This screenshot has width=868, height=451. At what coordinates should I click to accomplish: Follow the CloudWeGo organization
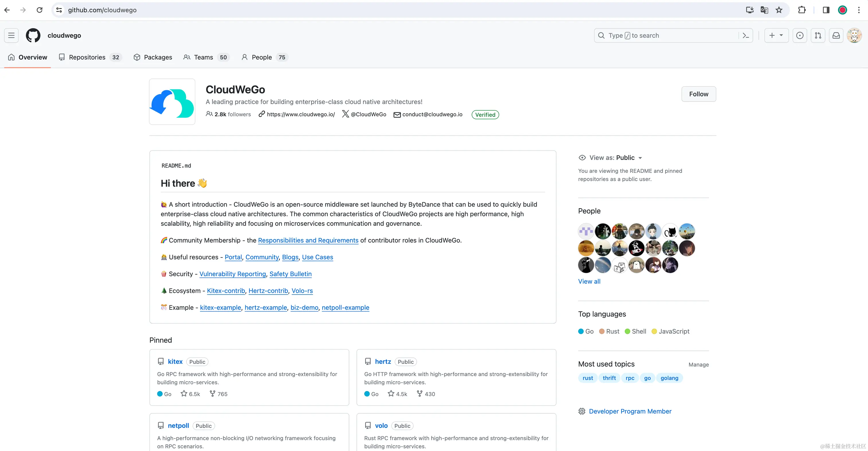point(699,94)
